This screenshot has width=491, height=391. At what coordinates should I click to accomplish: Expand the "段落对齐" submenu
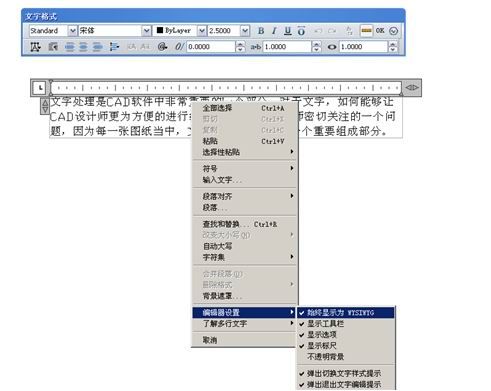click(x=245, y=196)
